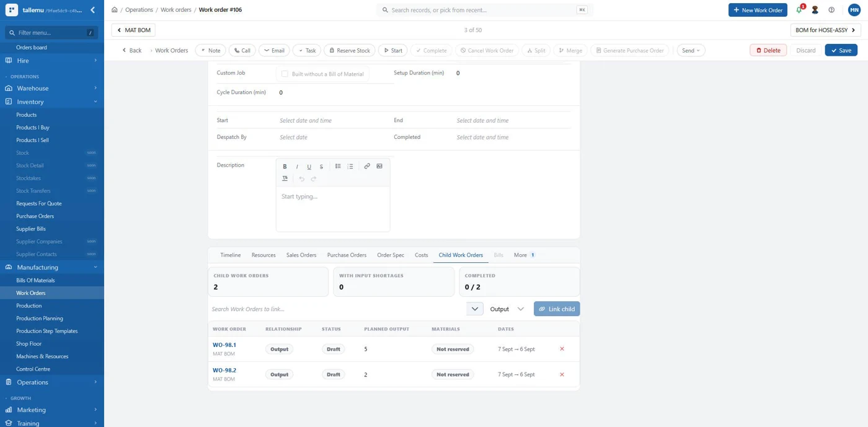
Task: Insert a link in Description editor
Action: point(367,166)
